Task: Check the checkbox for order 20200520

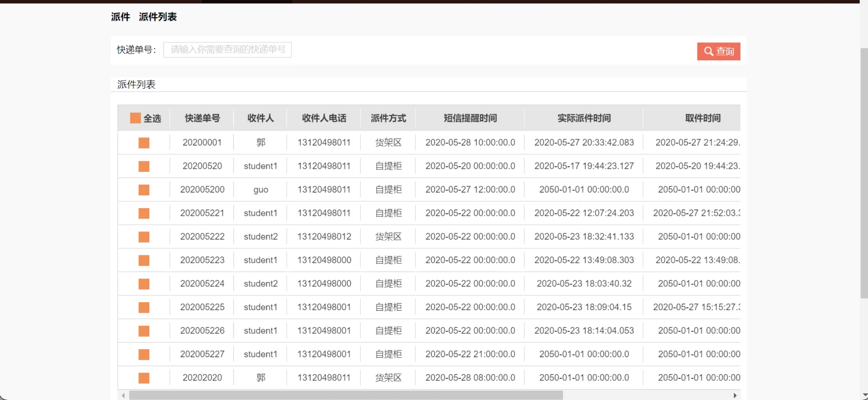Action: (x=144, y=166)
